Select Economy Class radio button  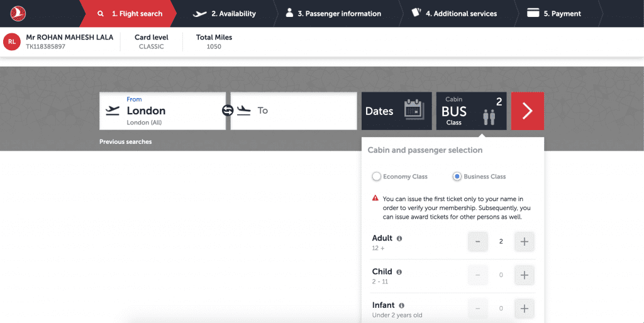point(376,177)
